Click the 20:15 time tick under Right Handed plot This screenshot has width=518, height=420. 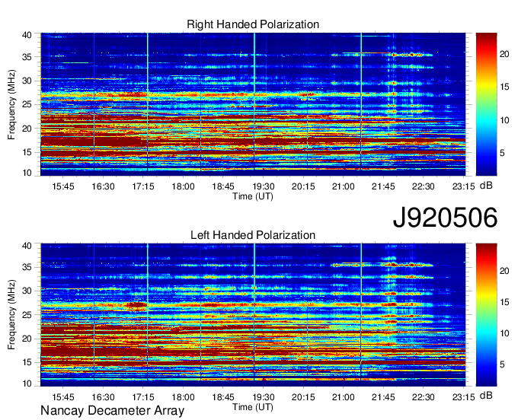click(x=303, y=186)
